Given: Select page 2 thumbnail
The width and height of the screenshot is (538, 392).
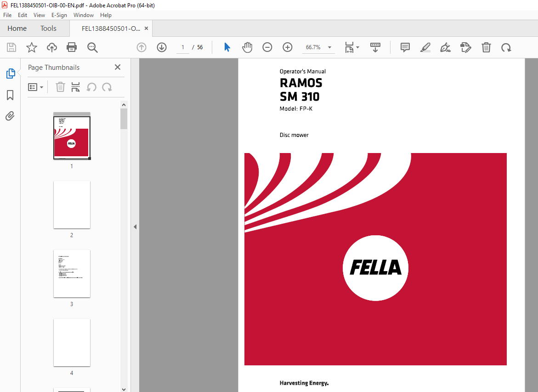Looking at the screenshot, I should (x=72, y=205).
